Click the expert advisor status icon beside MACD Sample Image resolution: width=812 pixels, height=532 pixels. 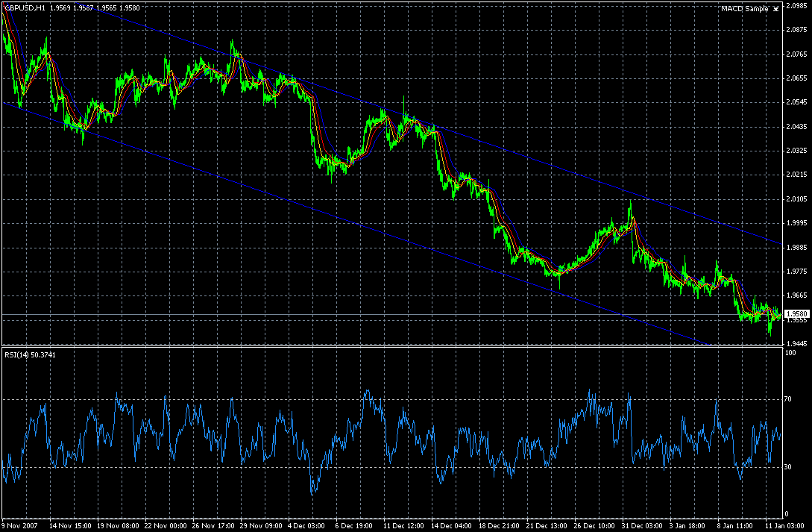[775, 9]
